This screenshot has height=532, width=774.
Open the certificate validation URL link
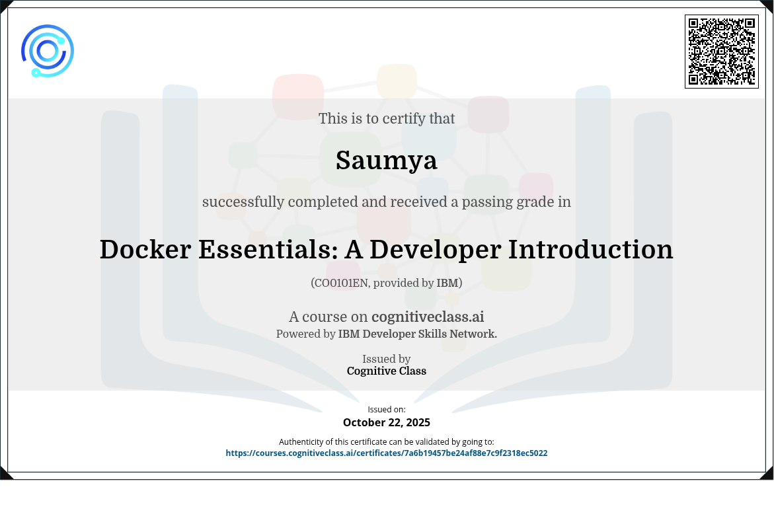coord(387,453)
